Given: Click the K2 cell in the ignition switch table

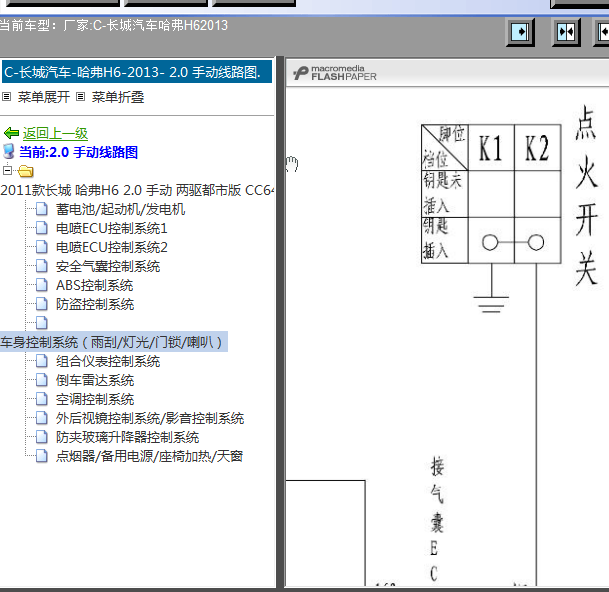Looking at the screenshot, I should (537, 148).
